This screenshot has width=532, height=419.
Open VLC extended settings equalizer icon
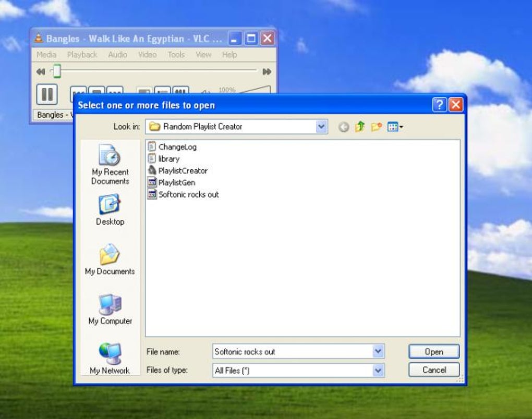pos(181,91)
